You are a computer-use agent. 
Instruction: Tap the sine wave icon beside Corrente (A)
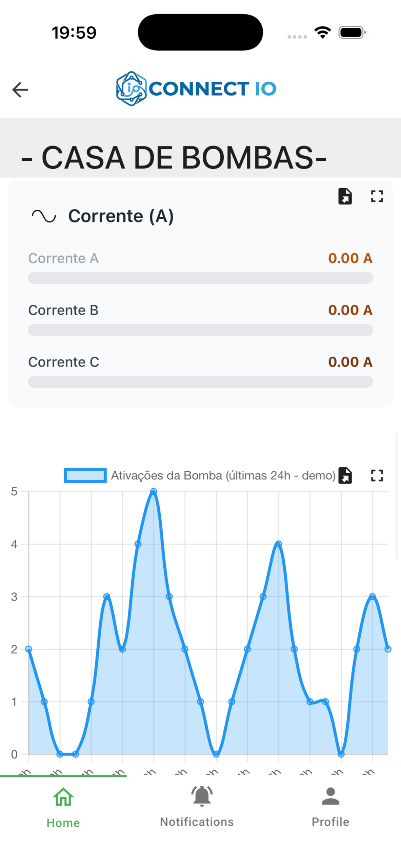tap(44, 216)
